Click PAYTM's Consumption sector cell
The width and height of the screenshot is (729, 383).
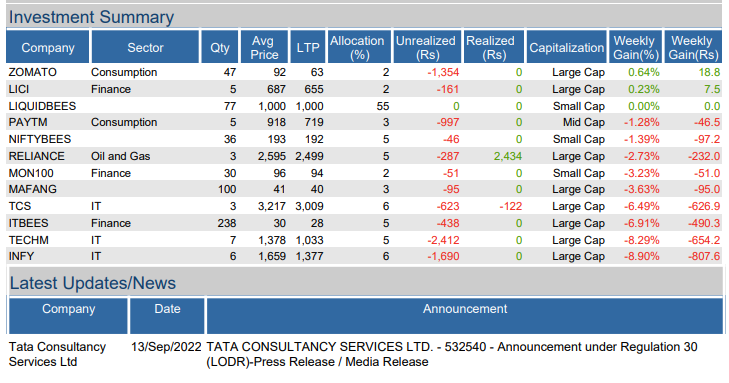click(x=124, y=122)
